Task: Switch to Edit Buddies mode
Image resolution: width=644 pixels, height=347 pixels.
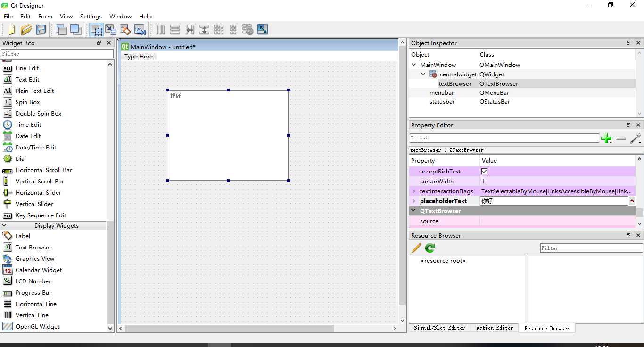Action: click(125, 30)
